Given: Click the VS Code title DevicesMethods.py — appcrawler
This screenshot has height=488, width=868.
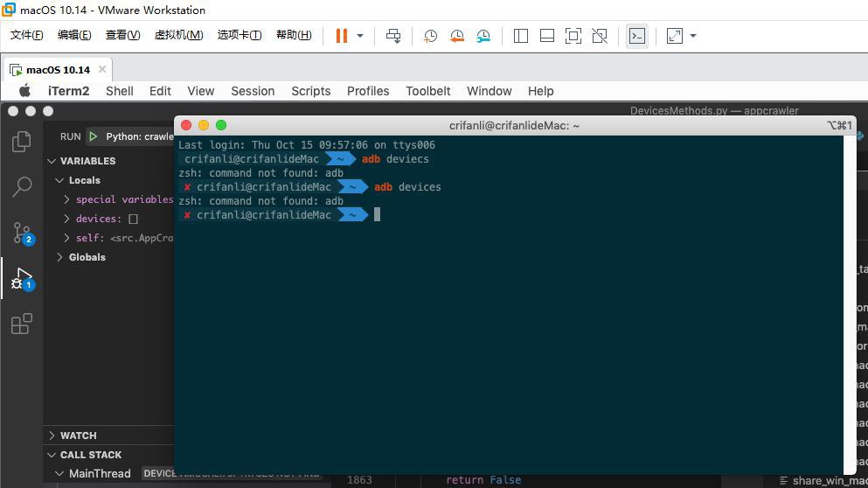Looking at the screenshot, I should click(714, 110).
